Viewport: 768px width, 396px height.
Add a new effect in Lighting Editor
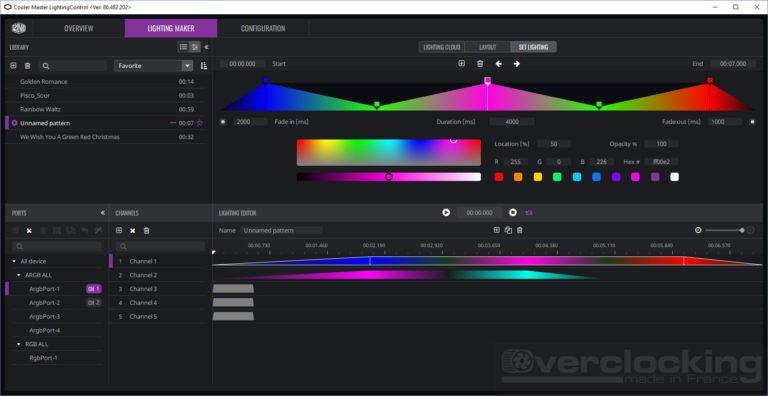coord(497,230)
